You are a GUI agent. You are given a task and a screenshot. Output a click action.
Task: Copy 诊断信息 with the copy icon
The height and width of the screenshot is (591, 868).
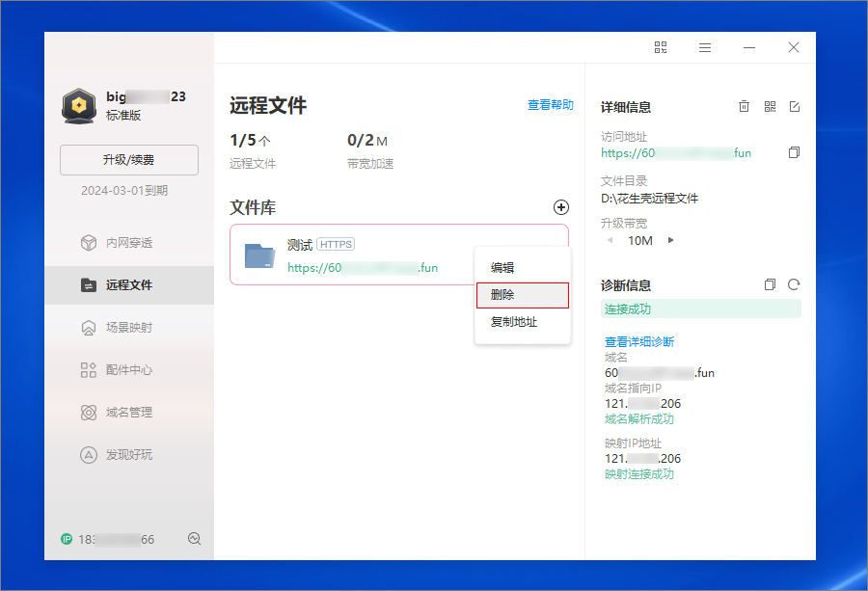pos(770,284)
